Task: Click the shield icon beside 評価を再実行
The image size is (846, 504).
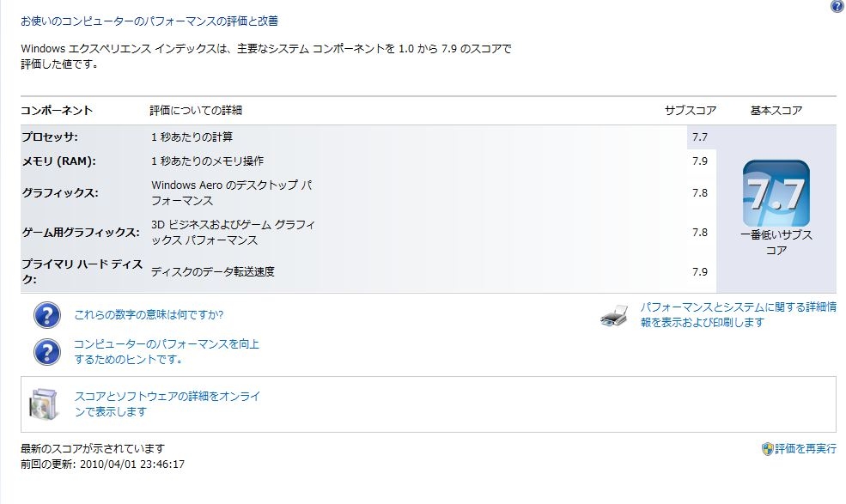Action: pyautogui.click(x=768, y=448)
